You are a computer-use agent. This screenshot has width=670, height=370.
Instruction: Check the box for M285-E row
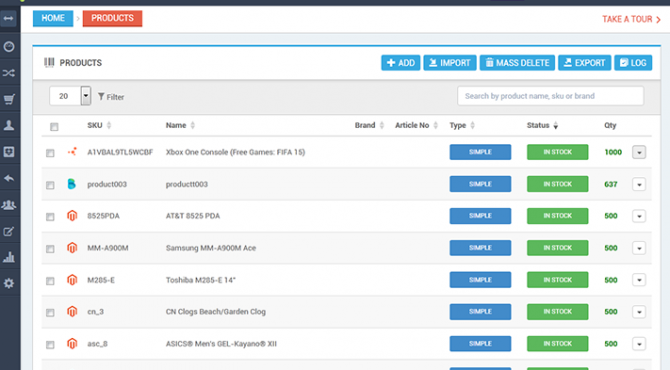point(50,281)
